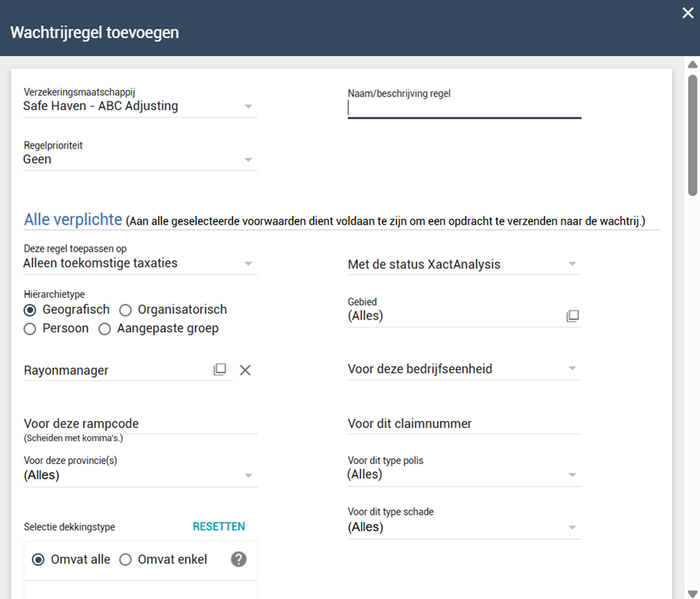Clear the Rayonmanager field with X
Image resolution: width=700 pixels, height=599 pixels.
tap(245, 370)
